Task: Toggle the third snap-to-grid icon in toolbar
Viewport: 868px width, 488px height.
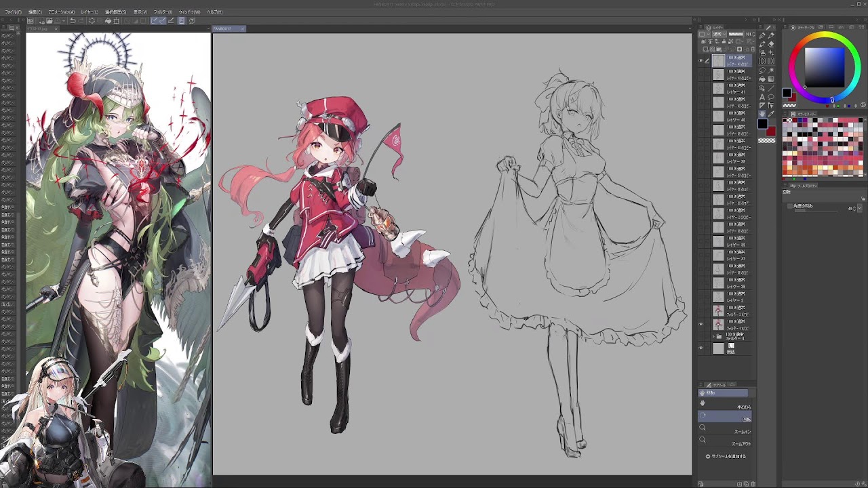Action: coord(171,20)
